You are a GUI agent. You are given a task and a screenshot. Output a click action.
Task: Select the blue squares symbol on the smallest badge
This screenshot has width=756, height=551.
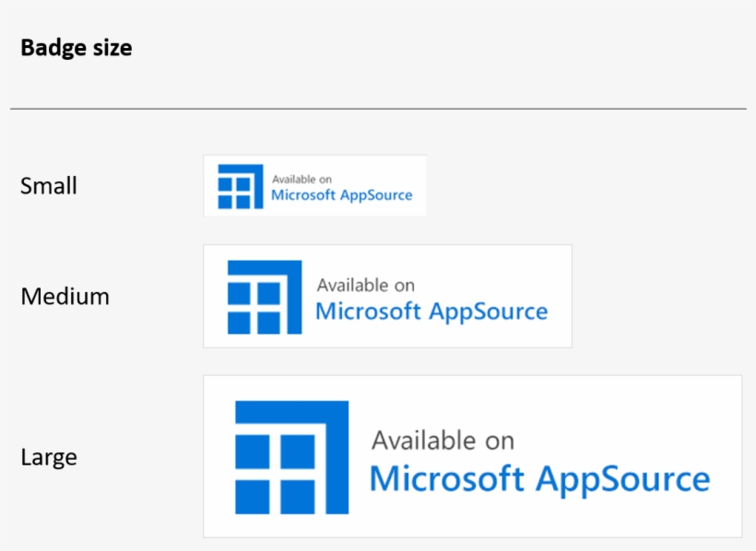tap(238, 185)
